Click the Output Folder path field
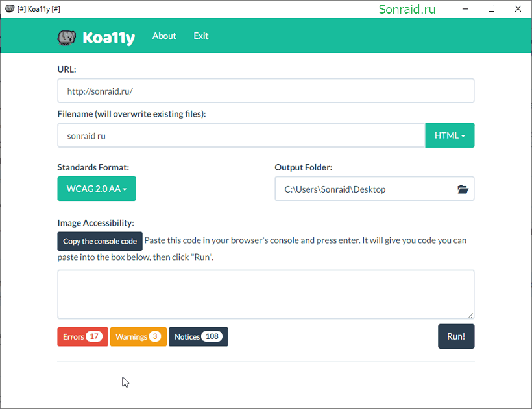532x409 pixels. pos(374,189)
